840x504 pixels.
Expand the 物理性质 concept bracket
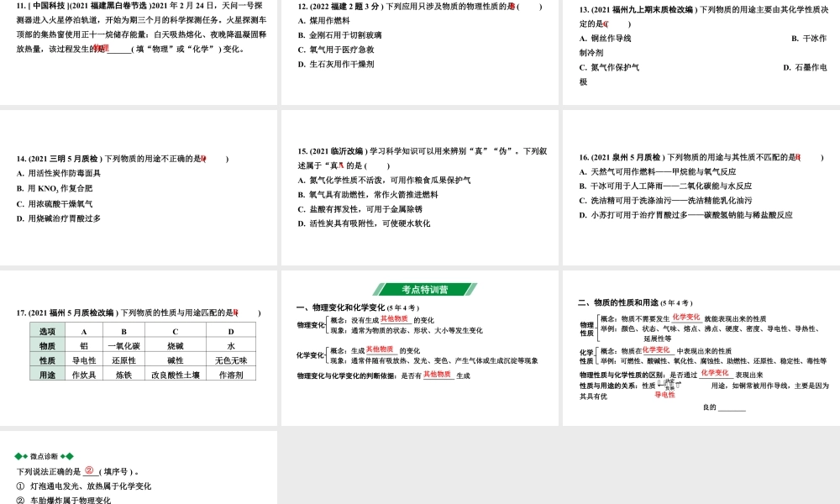click(585, 328)
